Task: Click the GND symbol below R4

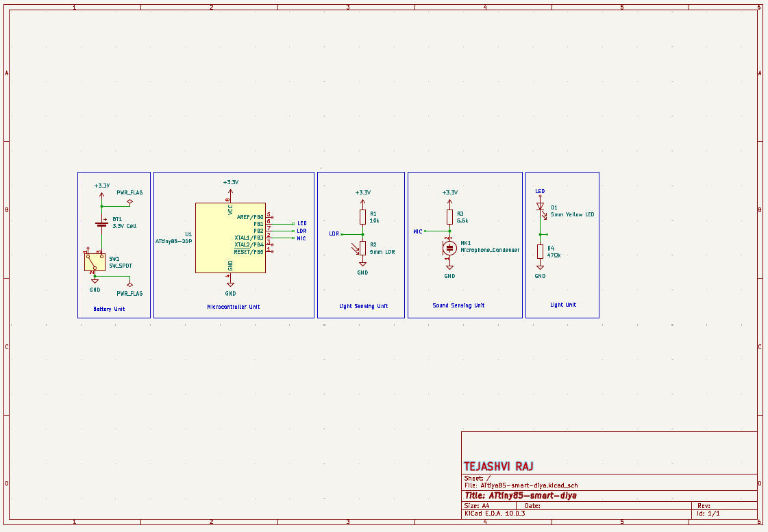Action: (541, 267)
